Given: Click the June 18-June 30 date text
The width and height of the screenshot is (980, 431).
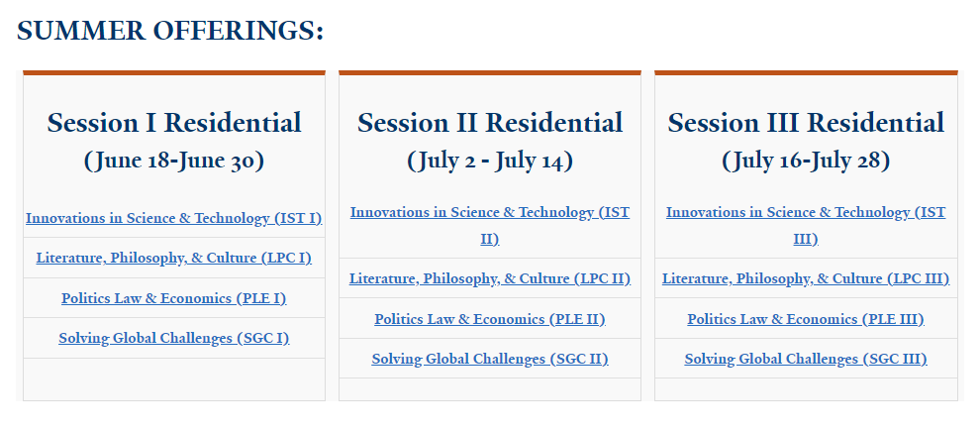Looking at the screenshot, I should pyautogui.click(x=173, y=161).
